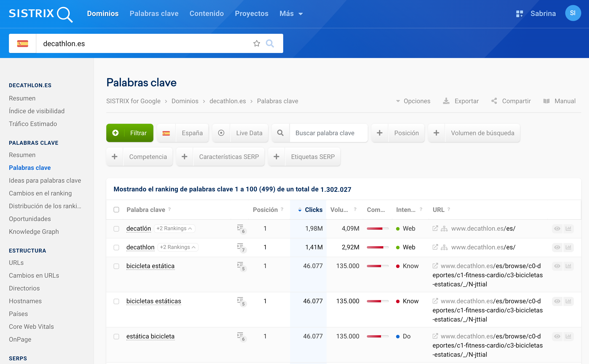Click competition bar for decatlón row
Image resolution: width=589 pixels, height=364 pixels.
point(377,228)
